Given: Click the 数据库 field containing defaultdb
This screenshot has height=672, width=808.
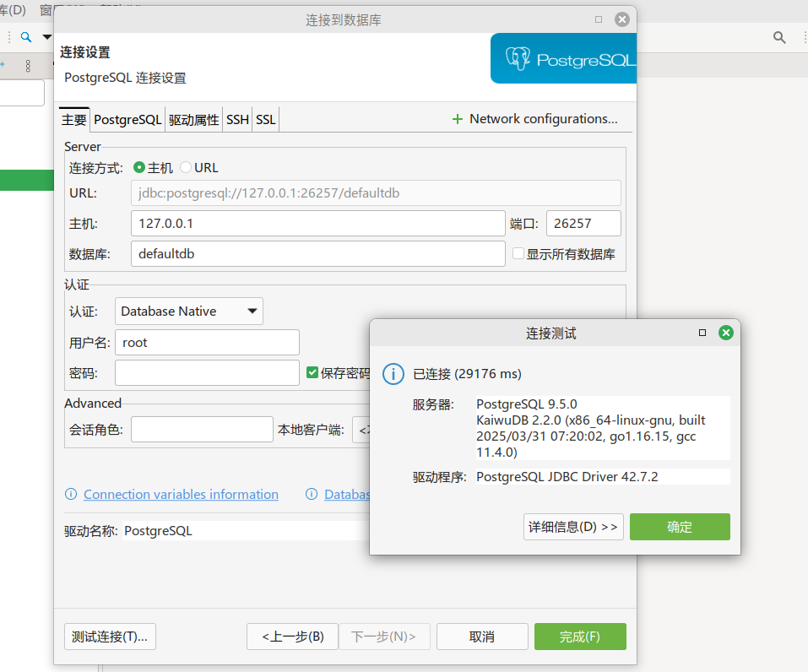Looking at the screenshot, I should coord(318,253).
